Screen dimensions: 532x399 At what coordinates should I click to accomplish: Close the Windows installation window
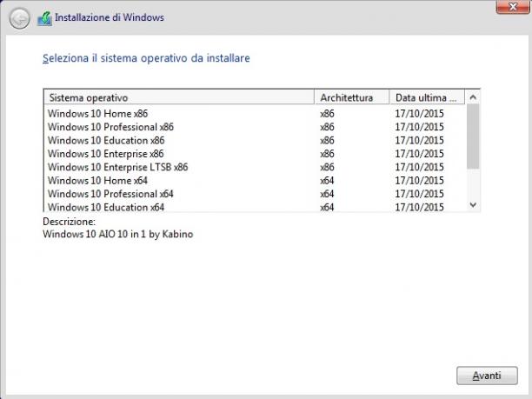pos(513,7)
